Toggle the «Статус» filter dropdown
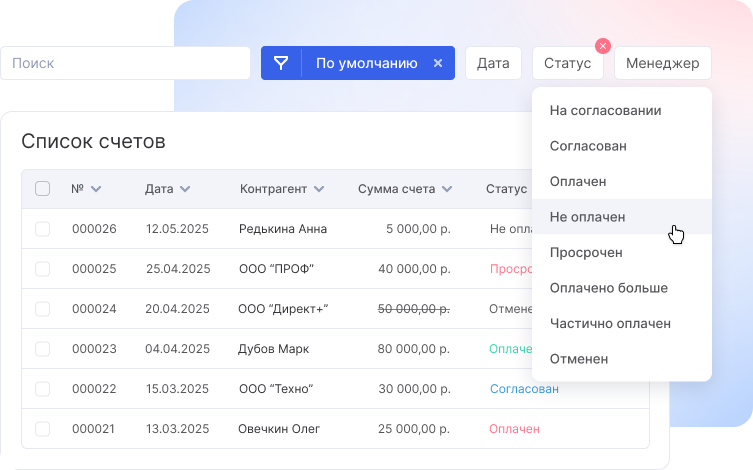This screenshot has height=470, width=753. point(567,63)
